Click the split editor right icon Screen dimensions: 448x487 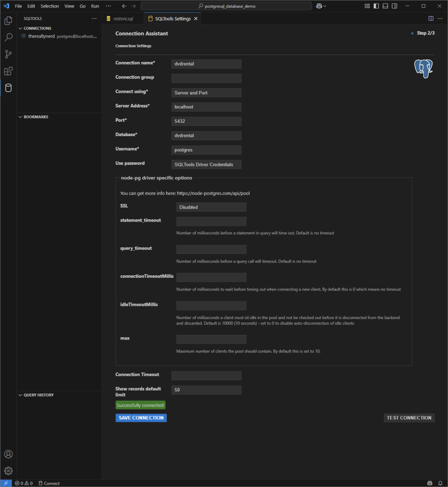pyautogui.click(x=431, y=19)
